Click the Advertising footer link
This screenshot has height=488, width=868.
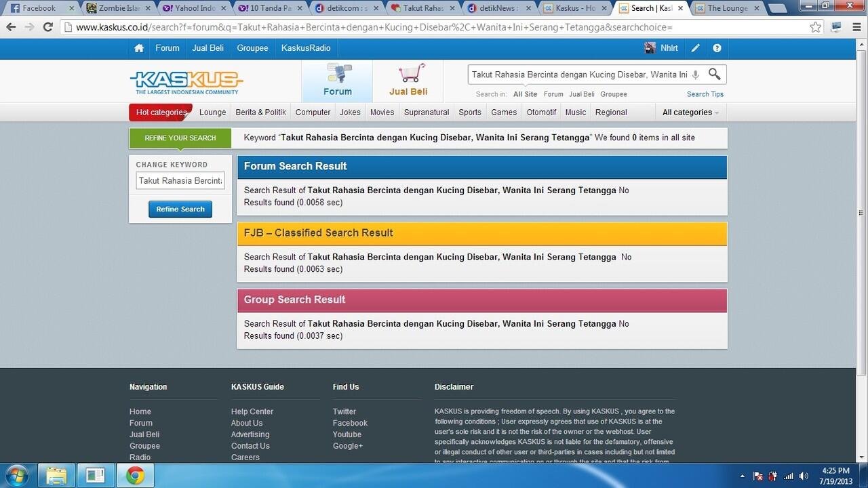[x=250, y=434]
